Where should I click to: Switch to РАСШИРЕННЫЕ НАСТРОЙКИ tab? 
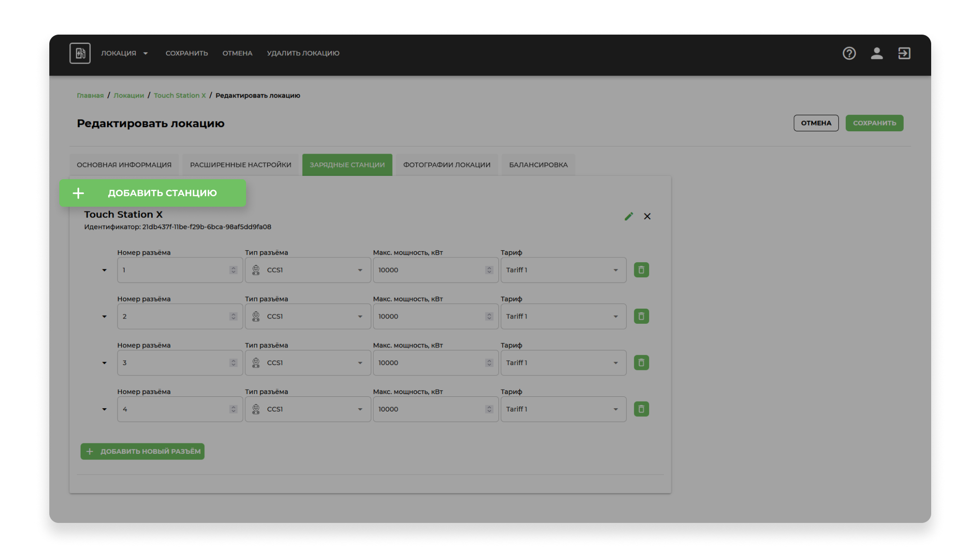(241, 165)
